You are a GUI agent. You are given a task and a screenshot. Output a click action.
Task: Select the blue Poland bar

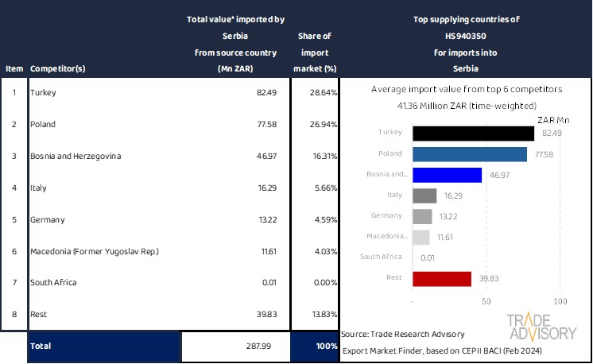pos(470,153)
